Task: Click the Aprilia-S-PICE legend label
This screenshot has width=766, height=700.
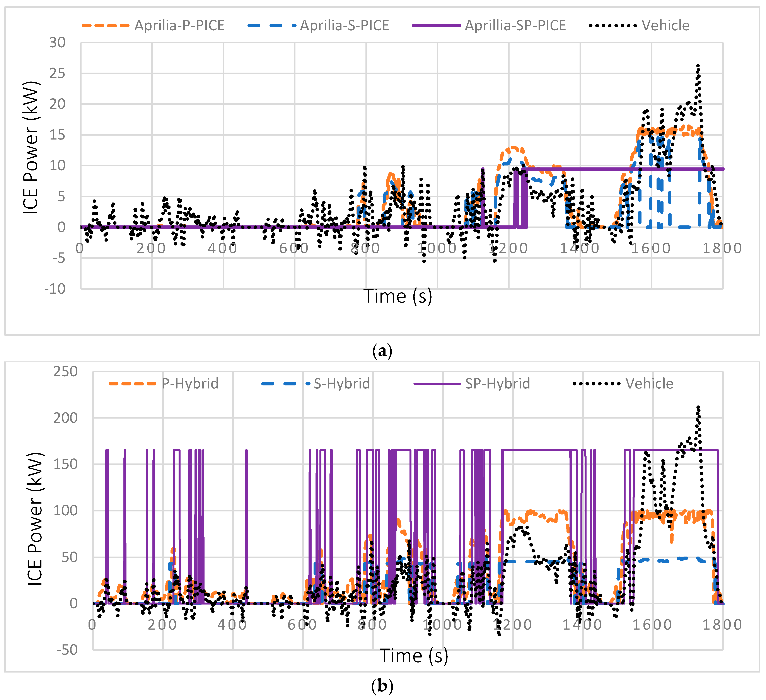Action: point(344,26)
